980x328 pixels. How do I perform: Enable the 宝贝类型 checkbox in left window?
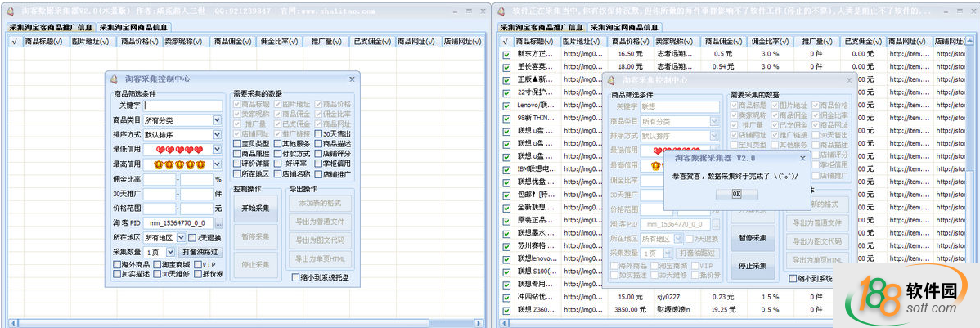click(x=237, y=143)
